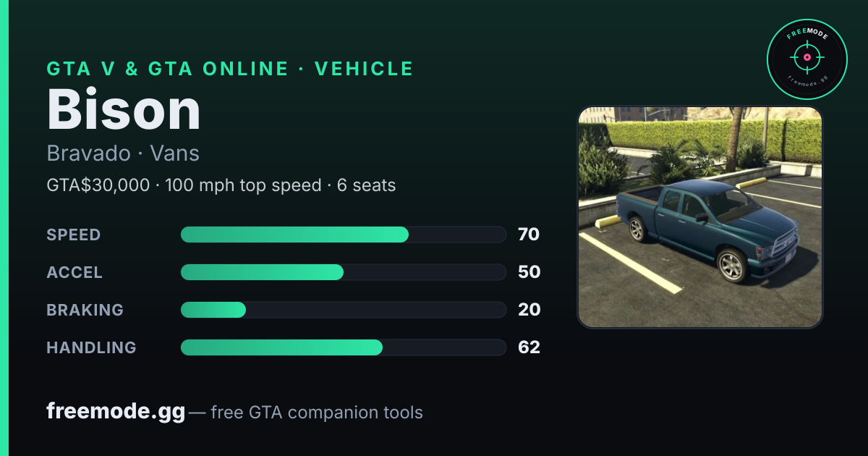Viewport: 868px width, 456px height.
Task: Click the SPEED stat label
Action: pyautogui.click(x=74, y=235)
